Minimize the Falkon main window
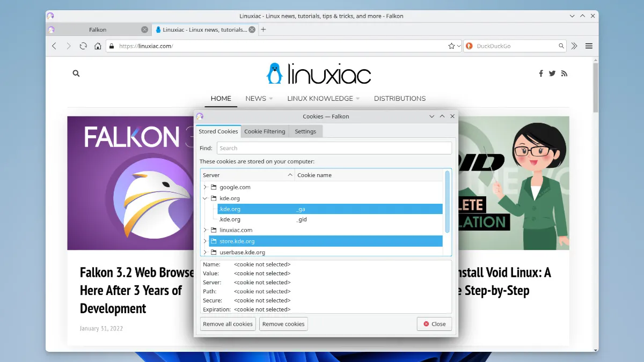The height and width of the screenshot is (362, 644). tap(573, 16)
